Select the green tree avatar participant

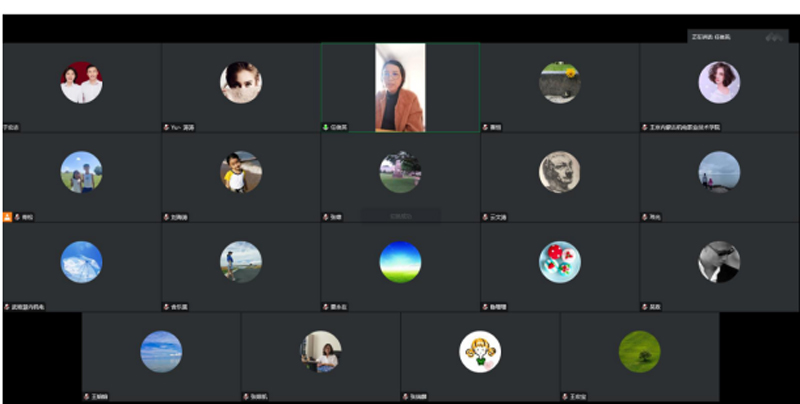(639, 352)
